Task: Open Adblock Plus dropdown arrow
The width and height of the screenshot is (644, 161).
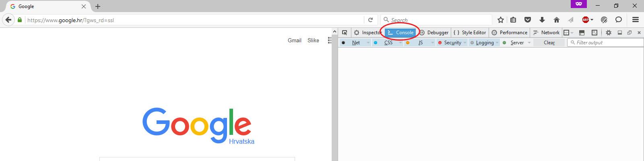Action: point(592,20)
